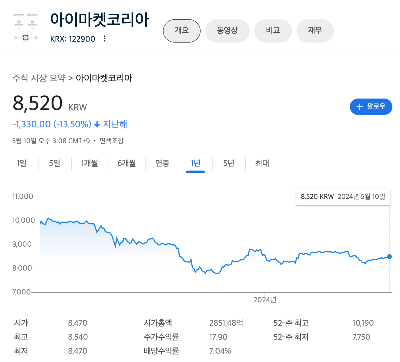Viewport: 400px width, 362px height.
Task: Open the 주식 시장 요약 breadcrumb link
Action: pyautogui.click(x=39, y=78)
